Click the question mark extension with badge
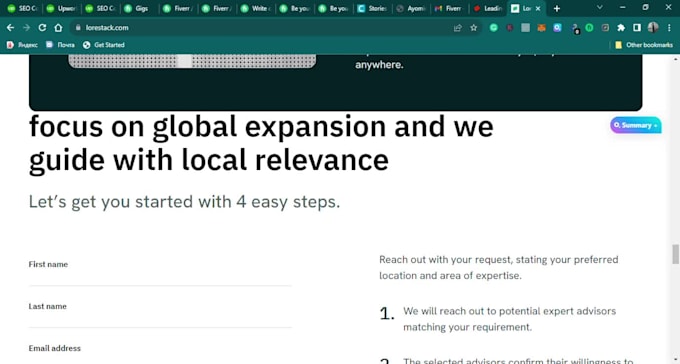 575,29
